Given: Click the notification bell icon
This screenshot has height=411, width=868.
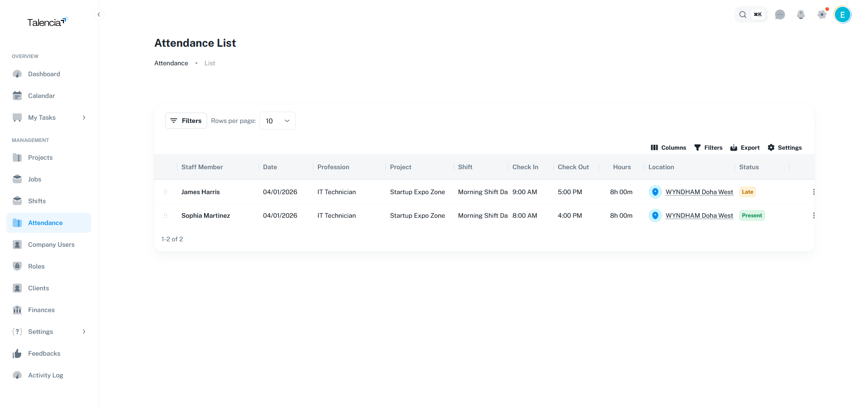Looking at the screenshot, I should [x=800, y=15].
